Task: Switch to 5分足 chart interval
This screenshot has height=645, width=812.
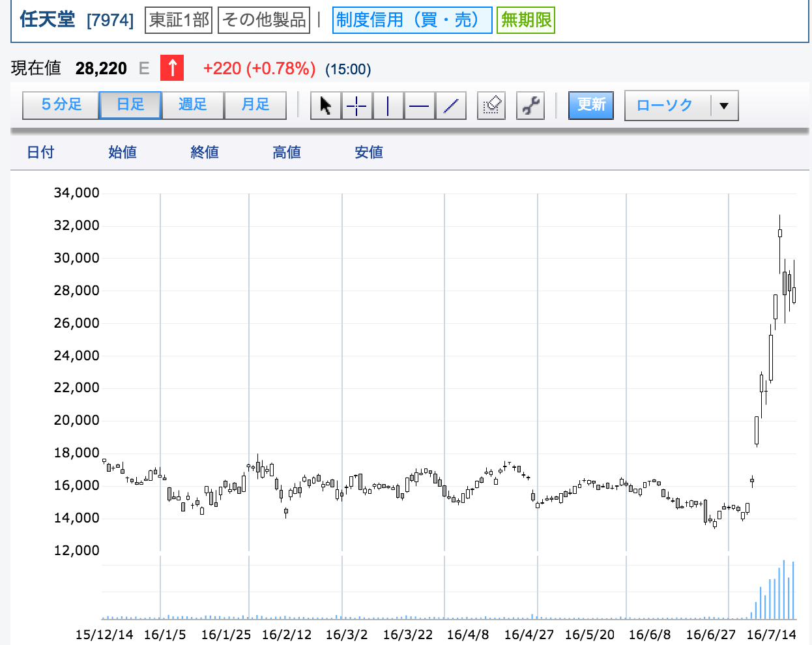Action: pos(61,105)
